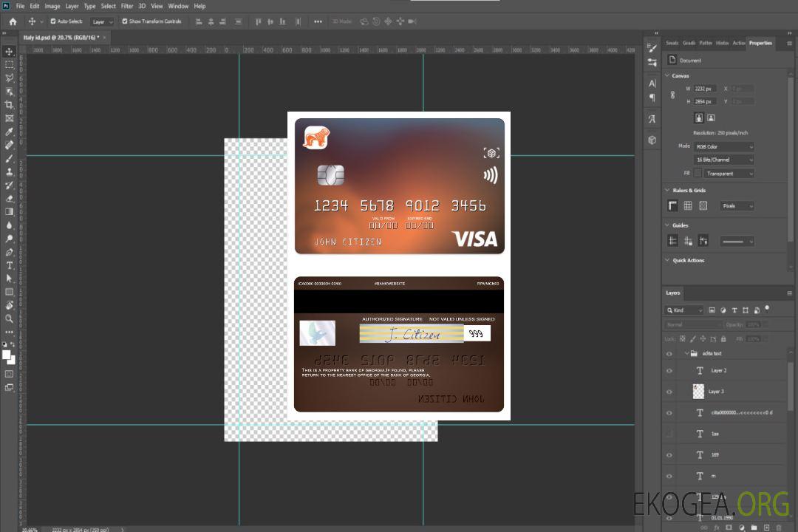Viewport: 798px width, 532px height.
Task: Toggle the layer filter on/off switch
Action: (767, 309)
